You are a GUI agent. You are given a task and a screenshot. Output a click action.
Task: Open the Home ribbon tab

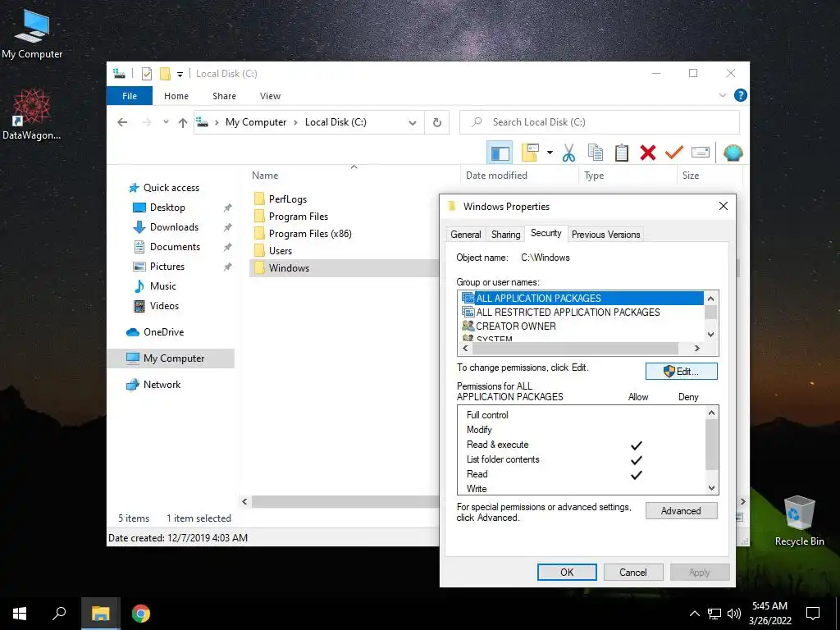pos(176,96)
